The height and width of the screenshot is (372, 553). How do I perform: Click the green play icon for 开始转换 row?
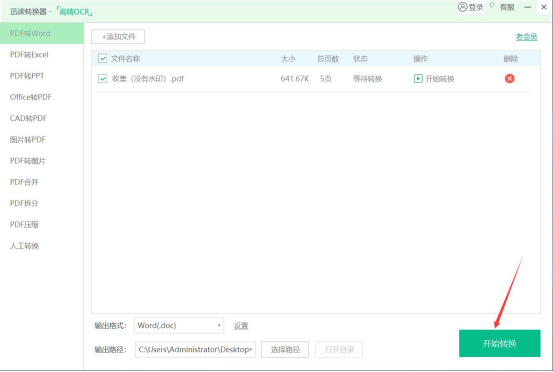pyautogui.click(x=418, y=78)
